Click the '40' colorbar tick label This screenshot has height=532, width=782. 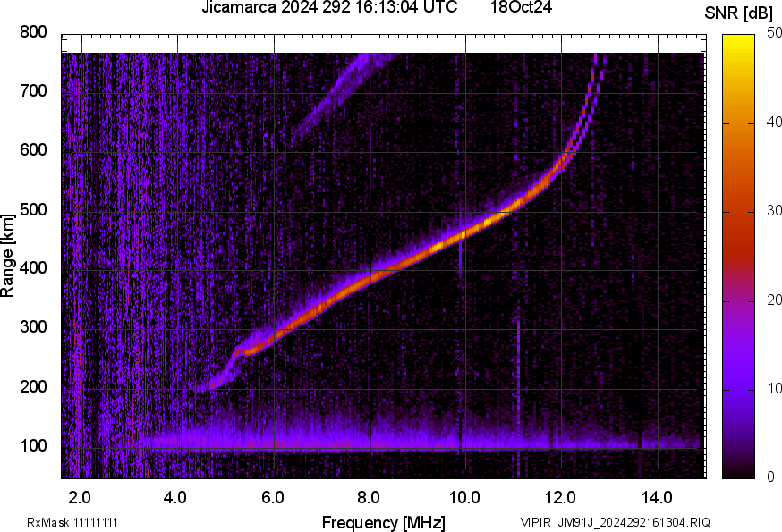click(774, 122)
